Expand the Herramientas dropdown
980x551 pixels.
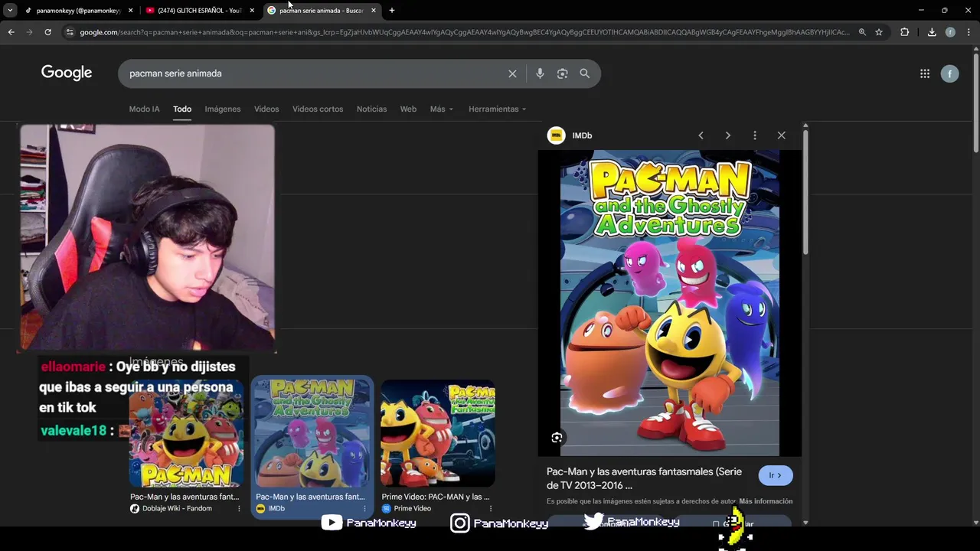tap(497, 109)
